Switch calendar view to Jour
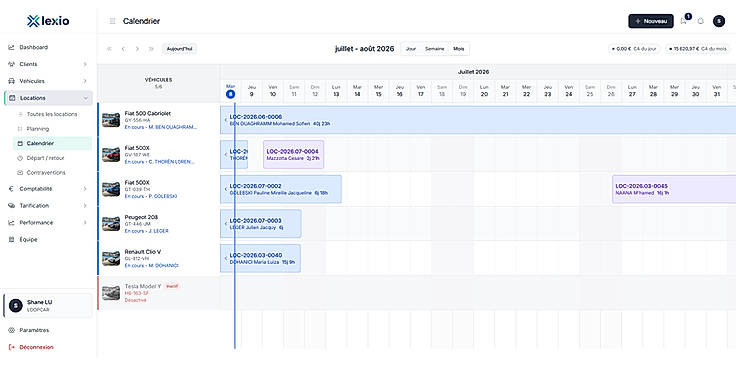Image resolution: width=736 pixels, height=368 pixels. [411, 49]
